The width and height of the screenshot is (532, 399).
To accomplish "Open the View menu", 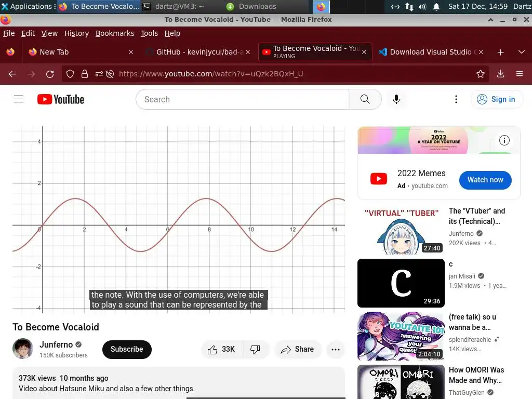I will point(49,33).
